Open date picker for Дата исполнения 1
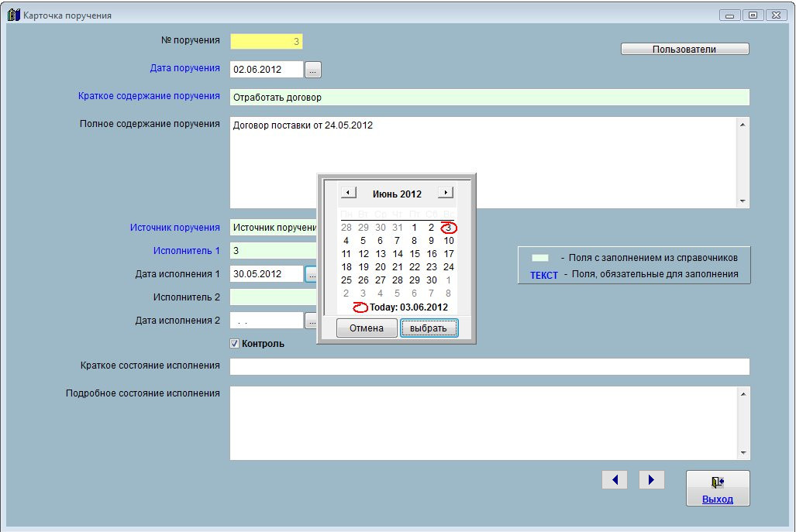The image size is (796, 532). (311, 274)
